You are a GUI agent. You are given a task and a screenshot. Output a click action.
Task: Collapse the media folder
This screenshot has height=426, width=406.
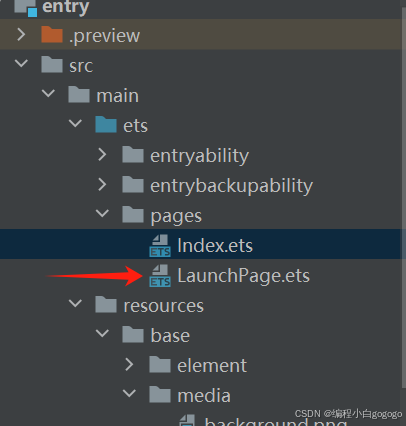pos(129,393)
